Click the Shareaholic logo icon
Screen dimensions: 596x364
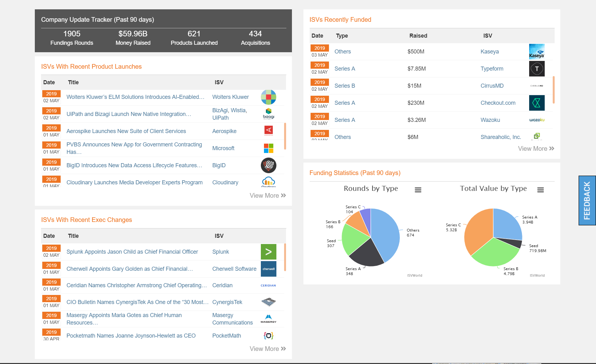pos(537,136)
